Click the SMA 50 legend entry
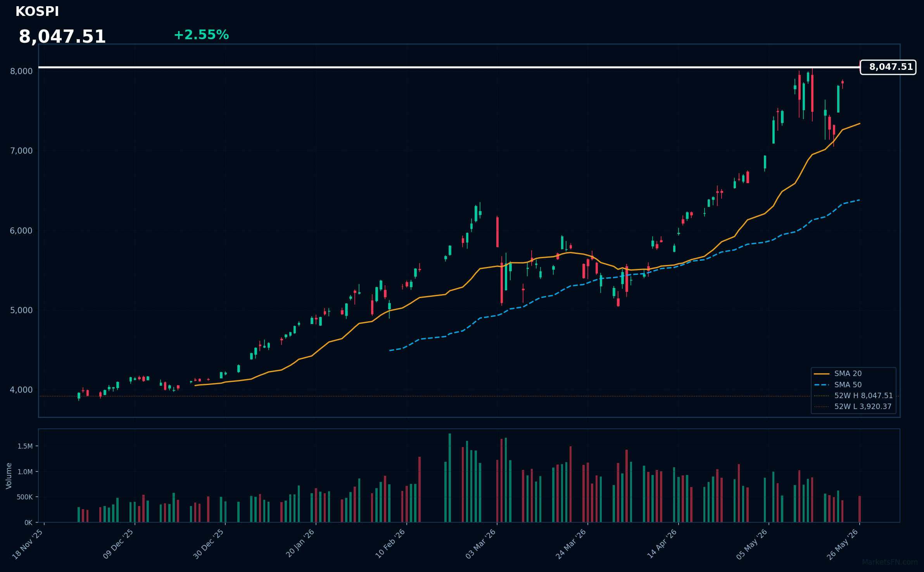 pyautogui.click(x=848, y=385)
